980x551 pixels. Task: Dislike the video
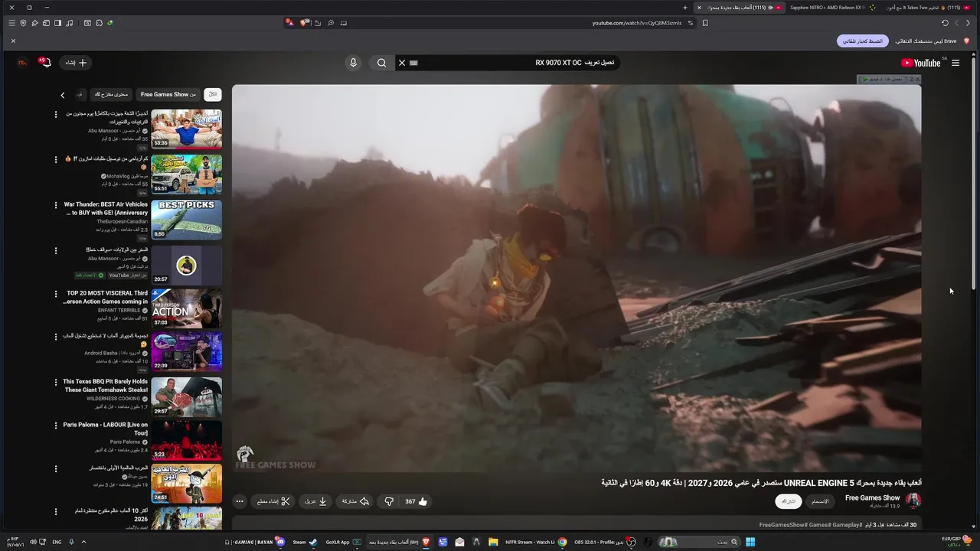coord(389,501)
